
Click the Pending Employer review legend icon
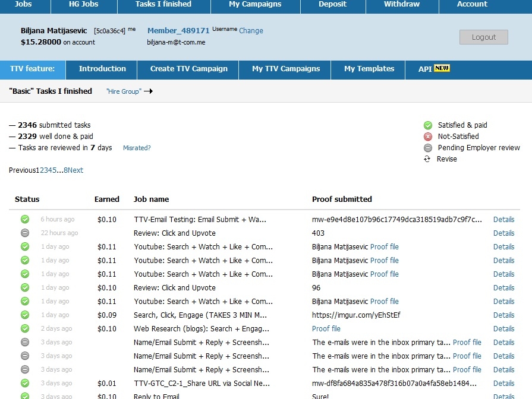pyautogui.click(x=427, y=148)
